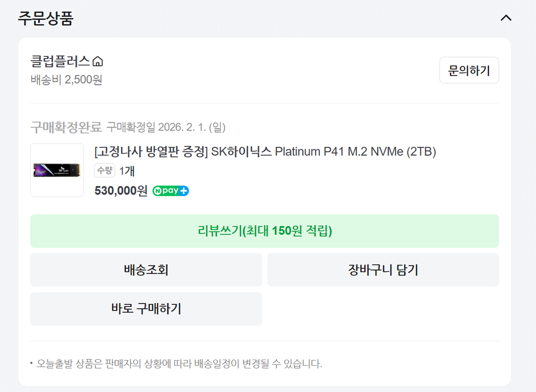
Task: Write a review via the 리뷰쓰기 button
Action: point(265,231)
